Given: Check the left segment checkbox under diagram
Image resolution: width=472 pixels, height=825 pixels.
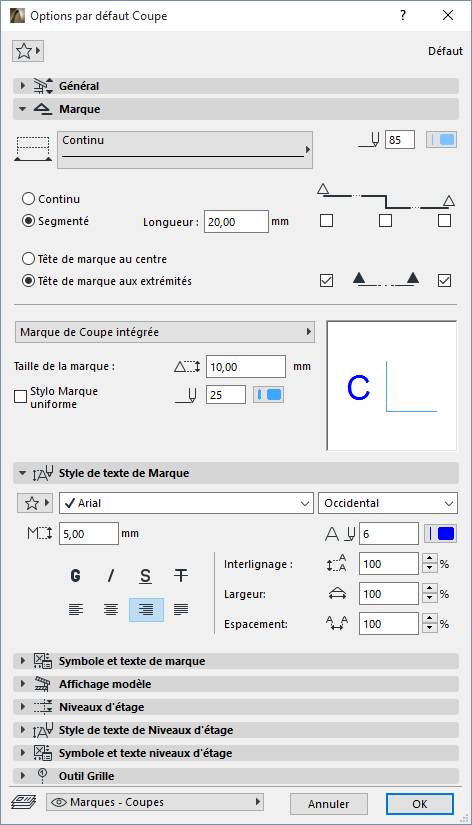Looking at the screenshot, I should [326, 220].
